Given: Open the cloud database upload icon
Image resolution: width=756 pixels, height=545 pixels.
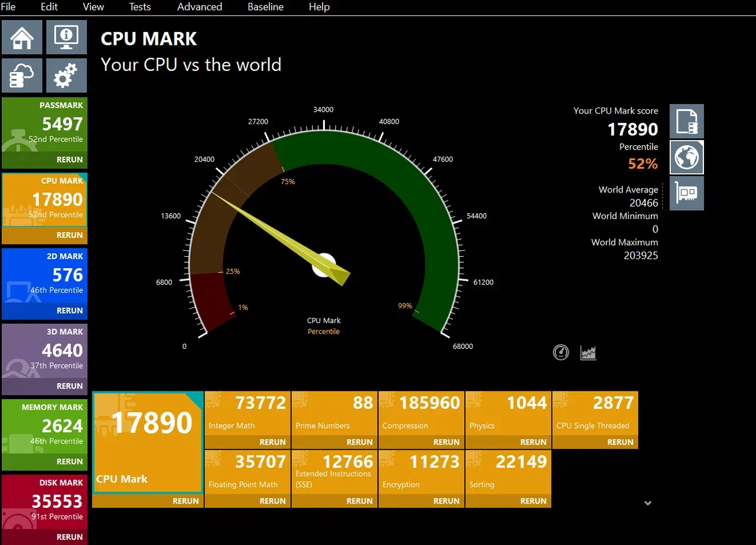Looking at the screenshot, I should click(22, 75).
